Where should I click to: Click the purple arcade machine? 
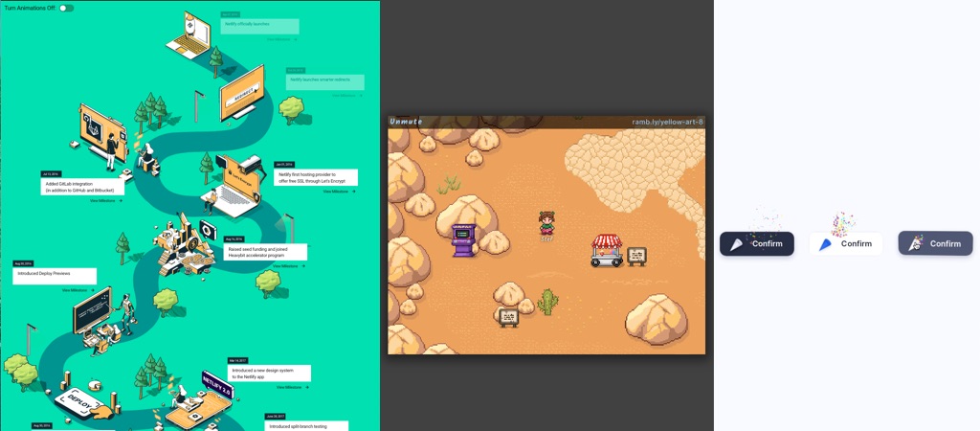click(464, 239)
